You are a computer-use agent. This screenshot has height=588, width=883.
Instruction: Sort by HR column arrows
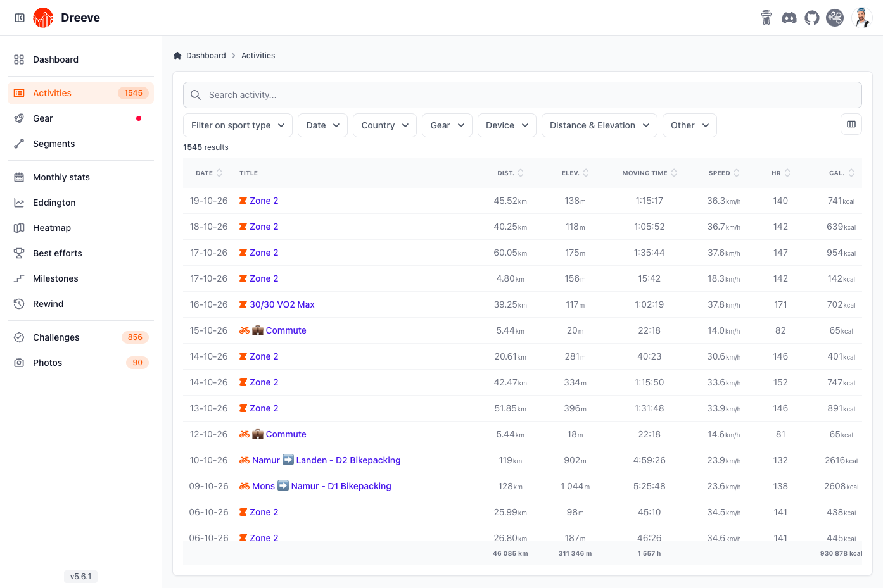point(787,173)
